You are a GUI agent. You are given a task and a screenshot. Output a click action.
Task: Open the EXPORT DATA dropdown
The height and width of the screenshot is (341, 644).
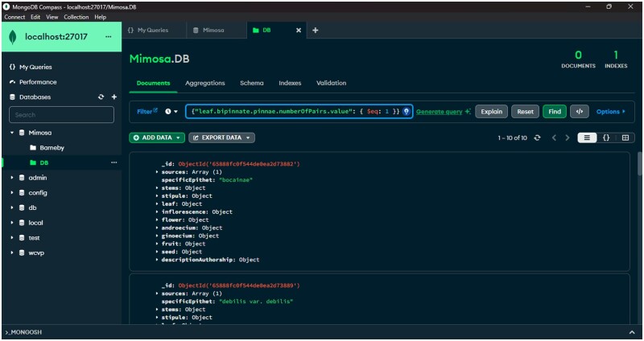pos(222,138)
